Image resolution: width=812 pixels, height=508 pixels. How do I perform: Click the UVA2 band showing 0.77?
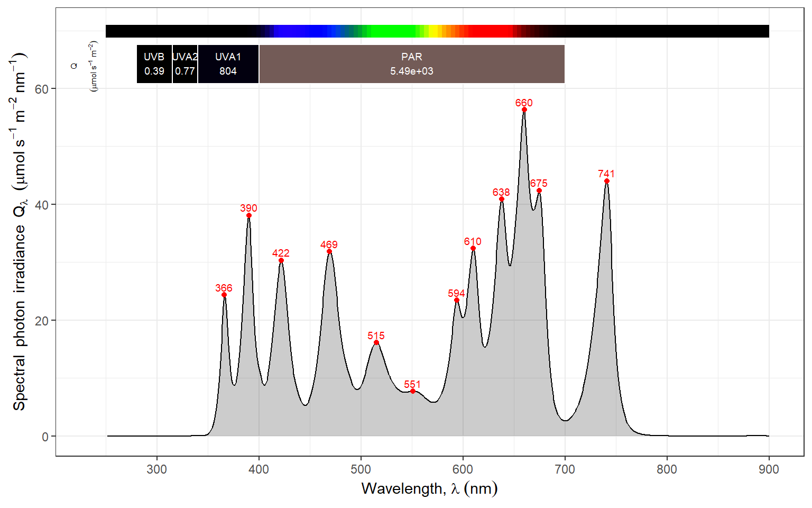point(184,64)
